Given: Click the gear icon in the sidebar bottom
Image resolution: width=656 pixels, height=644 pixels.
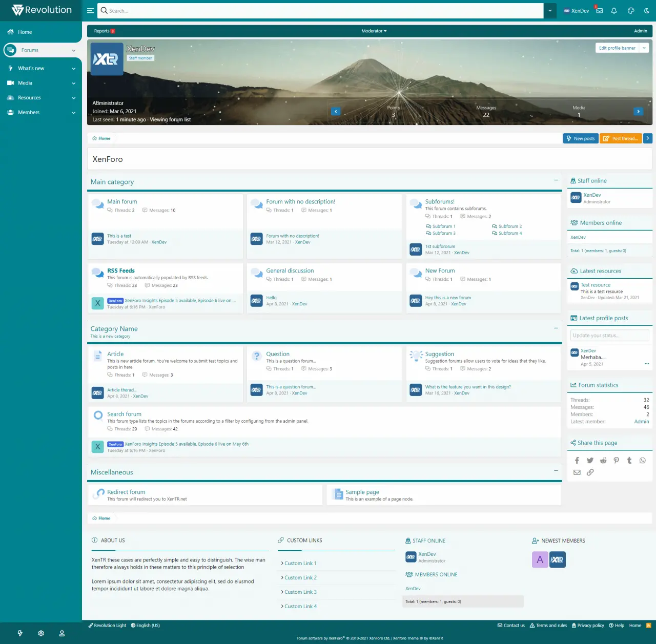Looking at the screenshot, I should (41, 634).
